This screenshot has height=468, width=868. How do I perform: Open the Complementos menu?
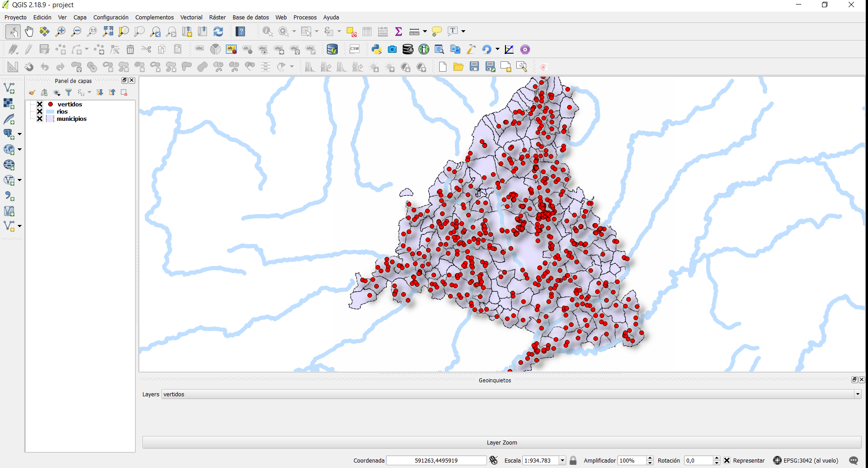(x=154, y=17)
